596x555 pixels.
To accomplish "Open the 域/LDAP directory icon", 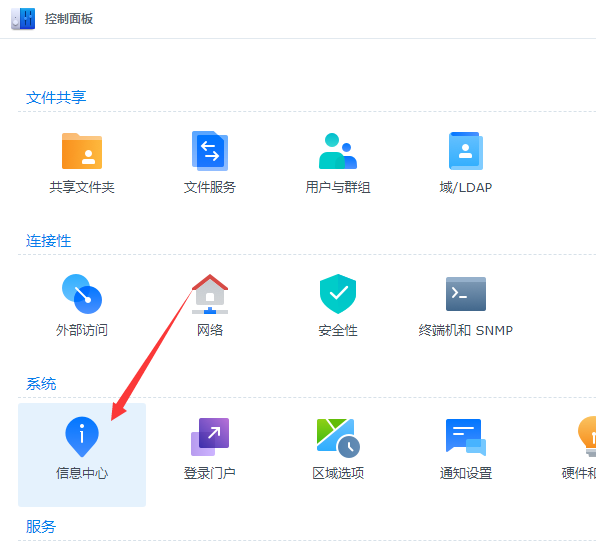I will tap(466, 151).
